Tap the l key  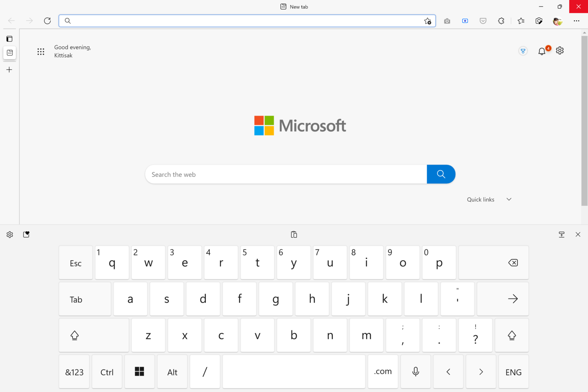pos(421,299)
